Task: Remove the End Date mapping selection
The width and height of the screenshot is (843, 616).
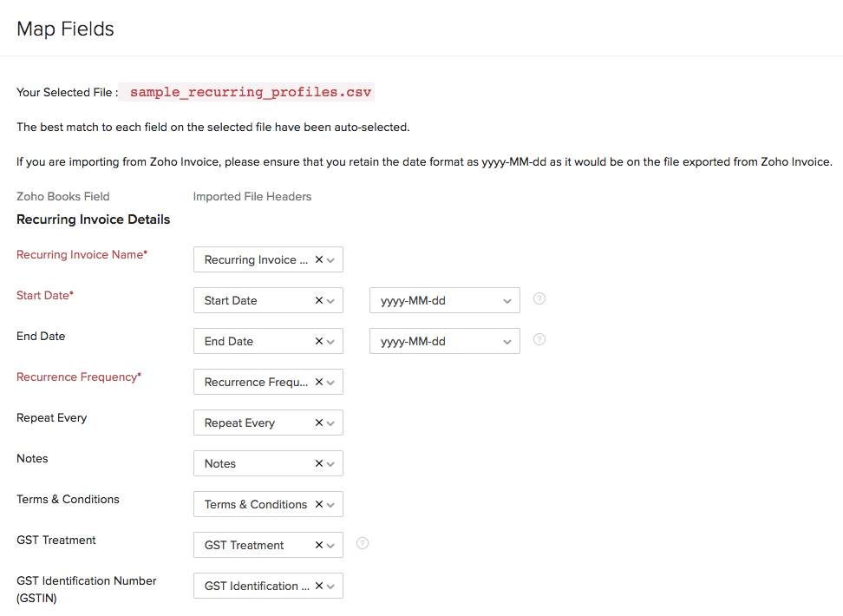Action: click(x=318, y=341)
